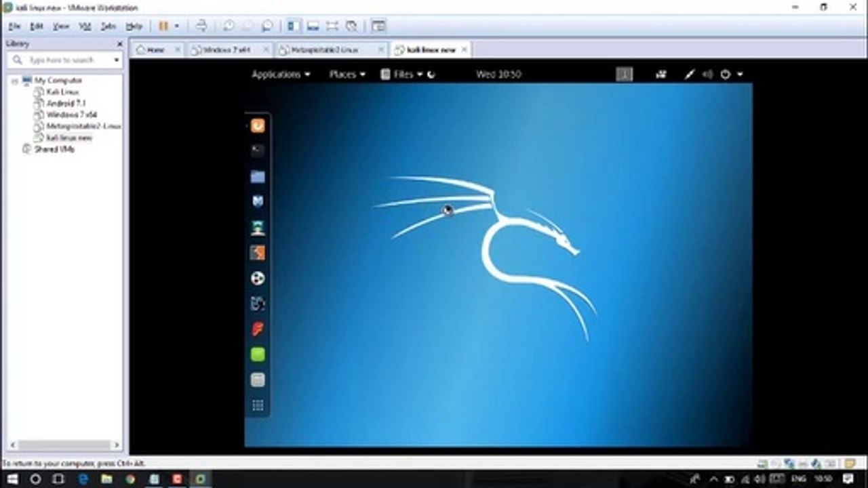The height and width of the screenshot is (488, 868).
Task: Open the View menu
Action: (x=61, y=26)
